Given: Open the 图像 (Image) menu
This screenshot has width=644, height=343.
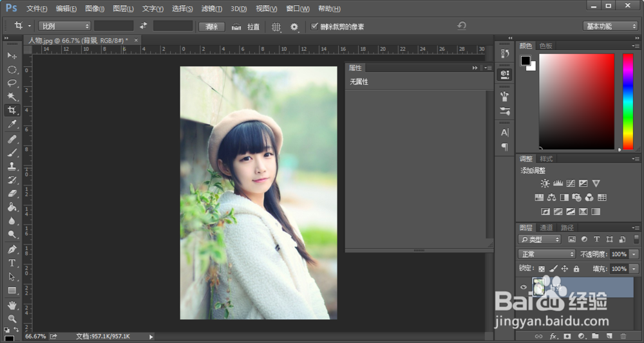Looking at the screenshot, I should (95, 8).
